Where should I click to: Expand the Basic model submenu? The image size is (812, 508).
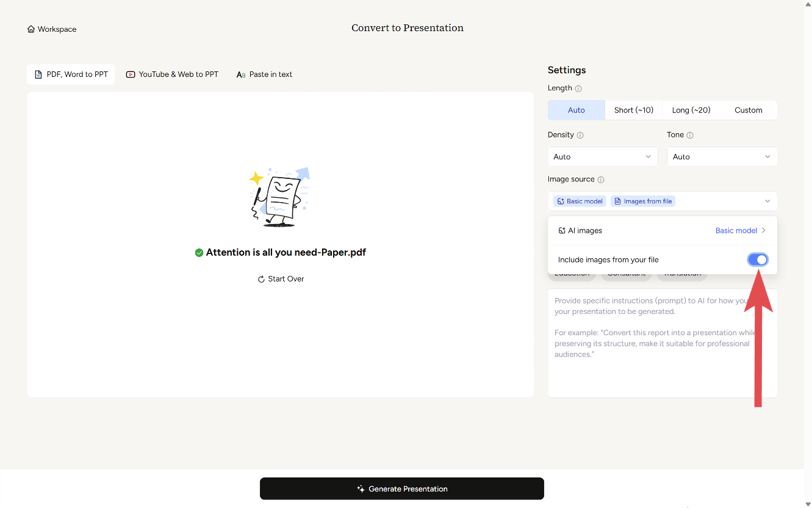click(x=740, y=231)
